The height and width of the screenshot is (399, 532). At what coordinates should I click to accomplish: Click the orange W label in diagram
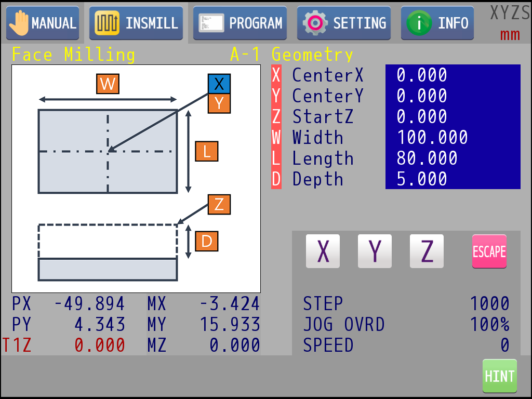(108, 84)
